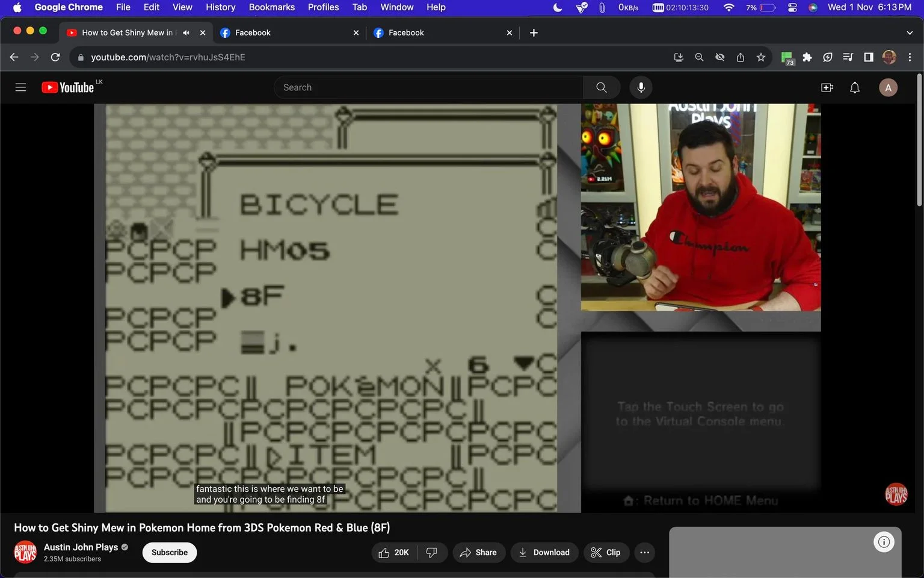The height and width of the screenshot is (578, 924).
Task: Share this page from the address bar
Action: [740, 57]
